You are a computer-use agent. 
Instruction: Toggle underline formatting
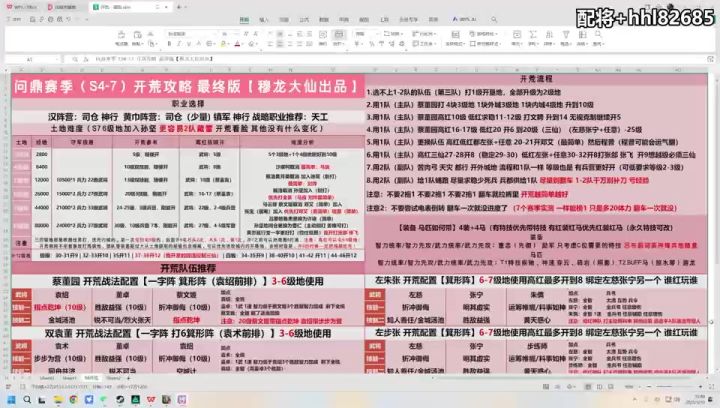point(188,44)
